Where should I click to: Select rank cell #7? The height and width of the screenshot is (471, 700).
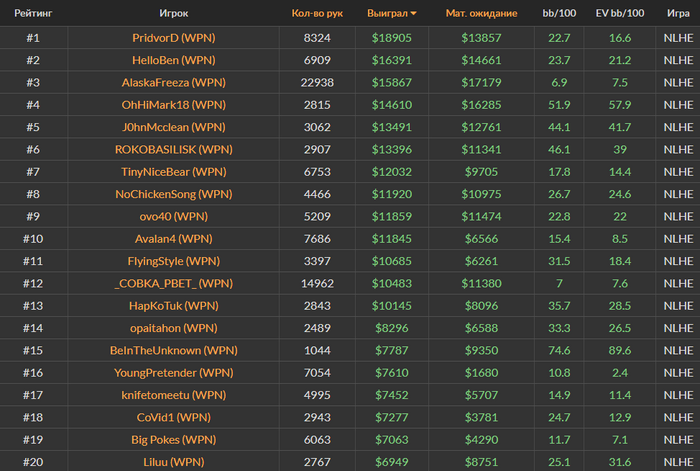point(33,172)
